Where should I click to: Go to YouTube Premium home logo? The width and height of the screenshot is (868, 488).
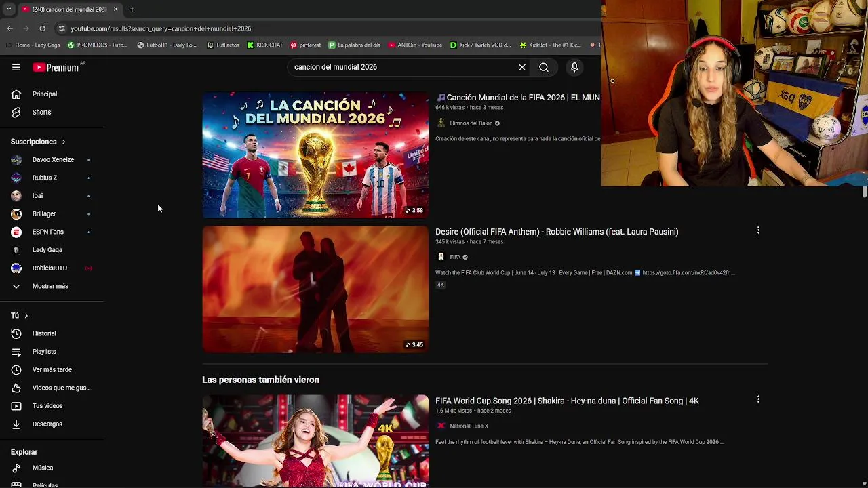coord(56,67)
